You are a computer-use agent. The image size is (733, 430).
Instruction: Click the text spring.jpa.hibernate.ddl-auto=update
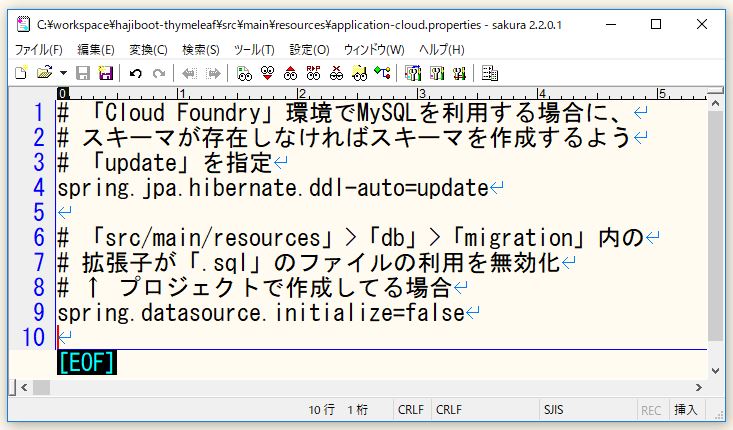(x=273, y=188)
